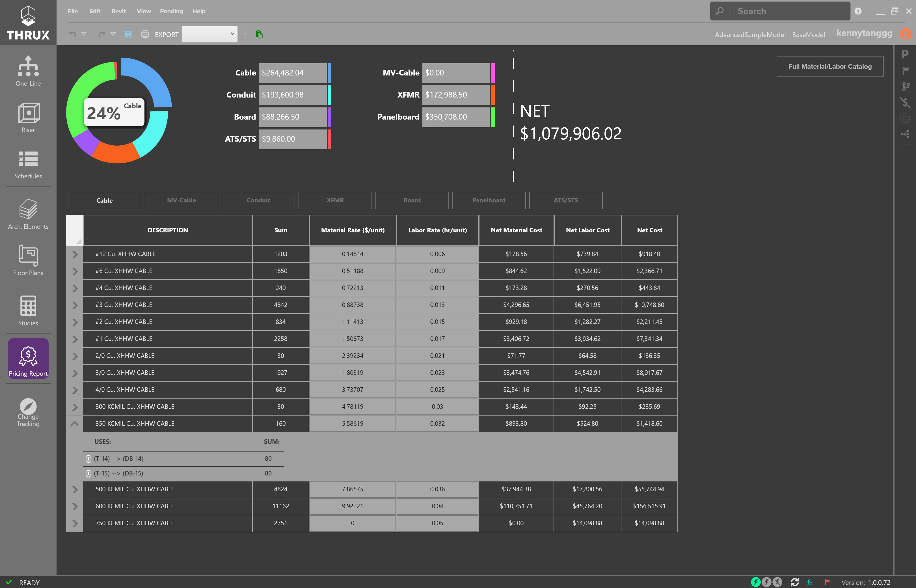The height and width of the screenshot is (588, 916).
Task: Open the One-Line view
Action: click(28, 72)
